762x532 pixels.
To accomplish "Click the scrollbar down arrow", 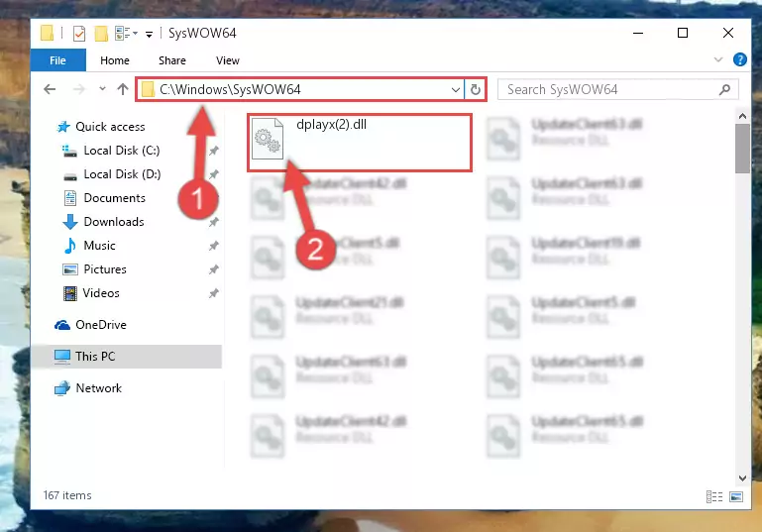I will [742, 479].
